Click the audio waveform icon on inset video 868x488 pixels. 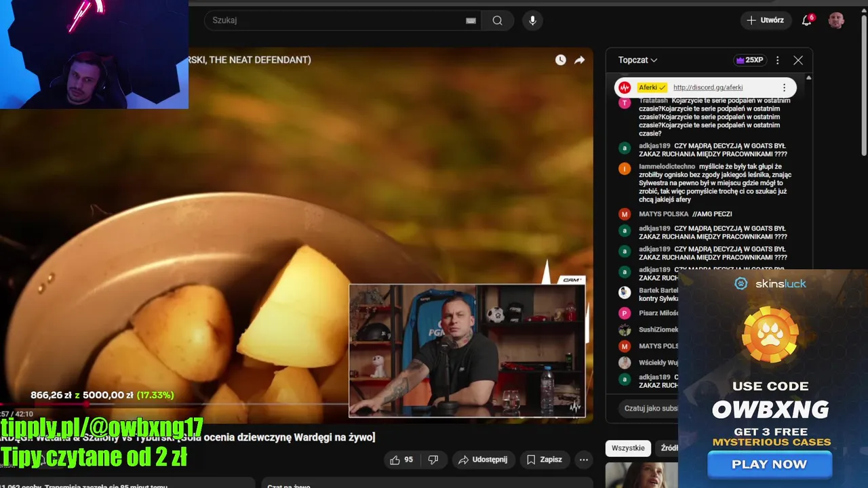[x=575, y=407]
